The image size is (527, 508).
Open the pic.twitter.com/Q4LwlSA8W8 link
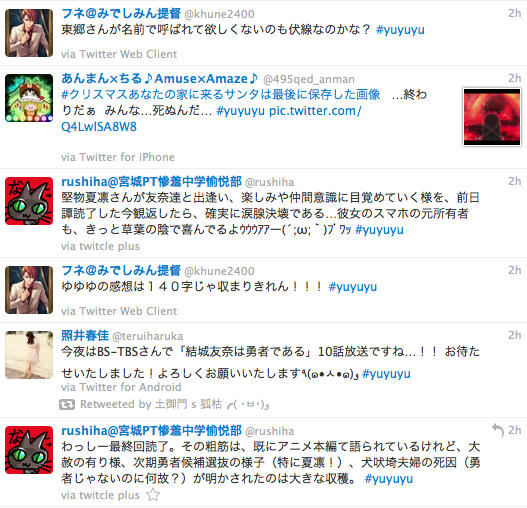point(211,119)
